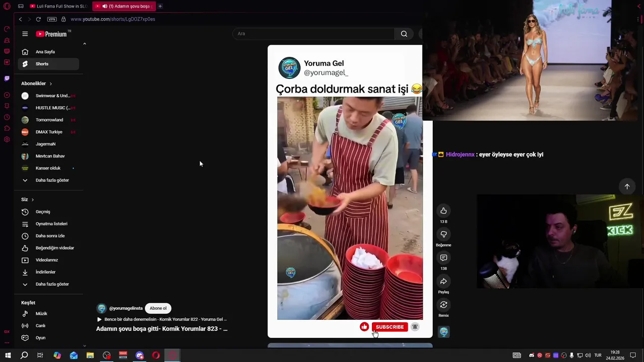Open the YouTube hamburger guide menu

25,34
